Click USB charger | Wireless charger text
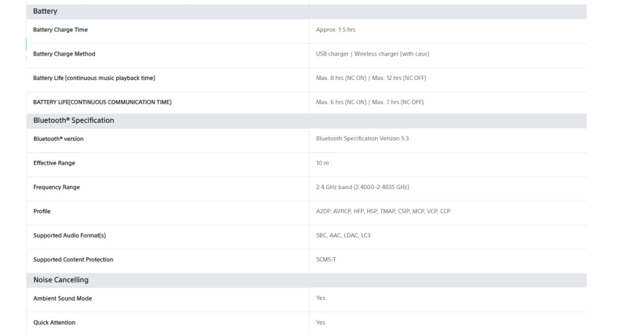The height and width of the screenshot is (335, 644). click(x=372, y=54)
